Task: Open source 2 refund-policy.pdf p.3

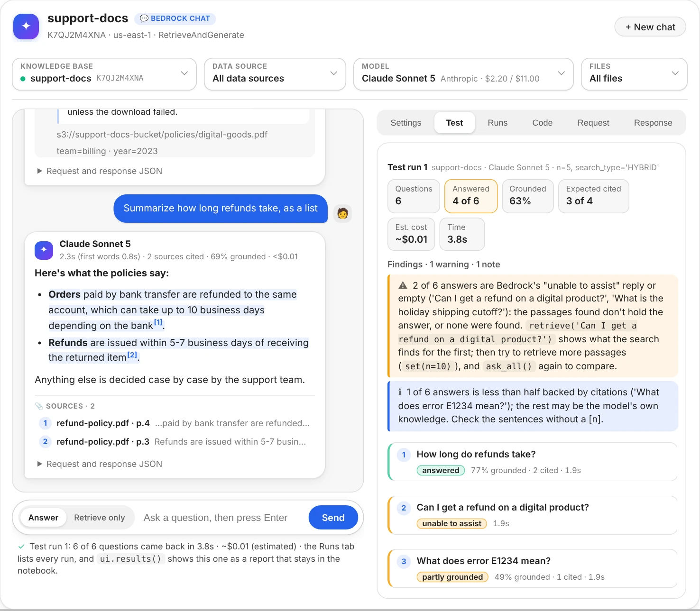Action: tap(175, 442)
